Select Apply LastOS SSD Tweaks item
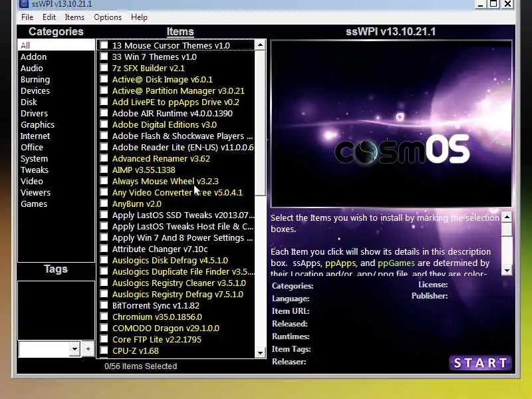The width and height of the screenshot is (532, 399). tap(183, 215)
